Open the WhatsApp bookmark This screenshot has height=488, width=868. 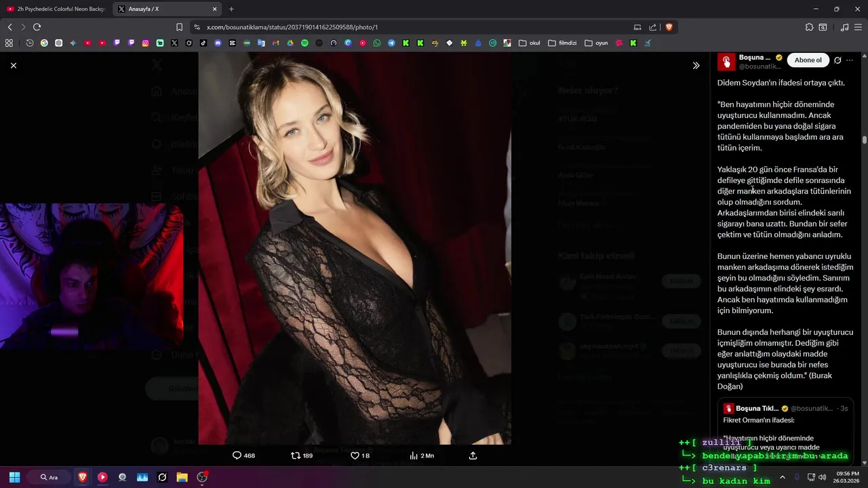[x=377, y=43]
